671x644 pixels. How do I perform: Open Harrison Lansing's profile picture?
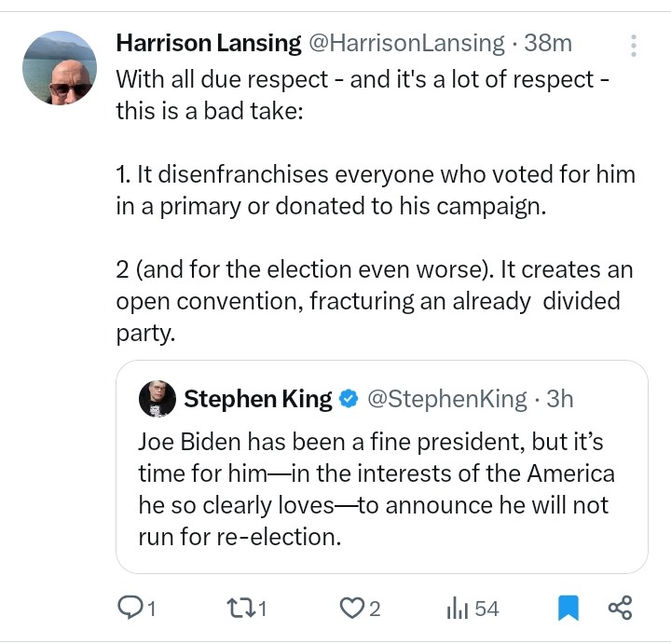[59, 68]
